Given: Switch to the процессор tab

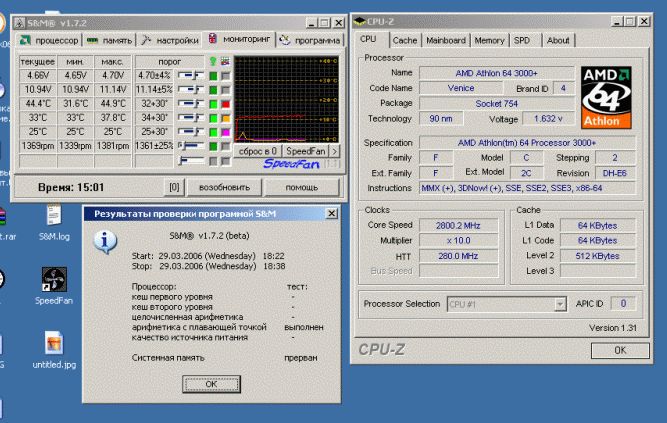Looking at the screenshot, I should 49,40.
